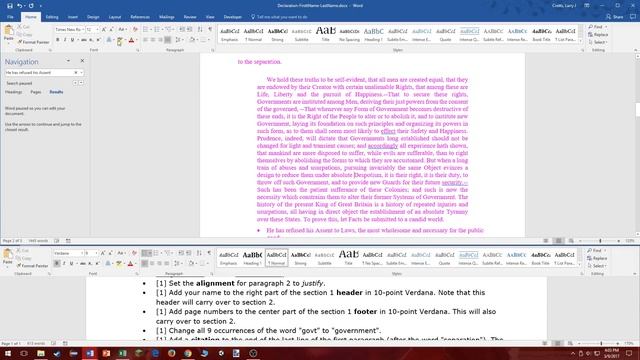Image resolution: width=640 pixels, height=360 pixels.
Task: Open Change Case Aa dropdown upper window
Action: point(122,29)
